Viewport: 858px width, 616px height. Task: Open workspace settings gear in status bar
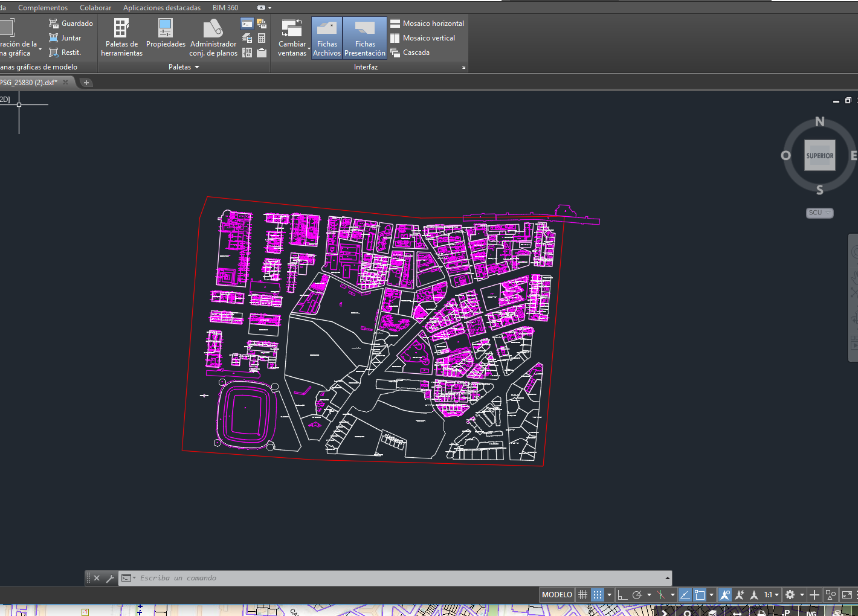coord(790,595)
